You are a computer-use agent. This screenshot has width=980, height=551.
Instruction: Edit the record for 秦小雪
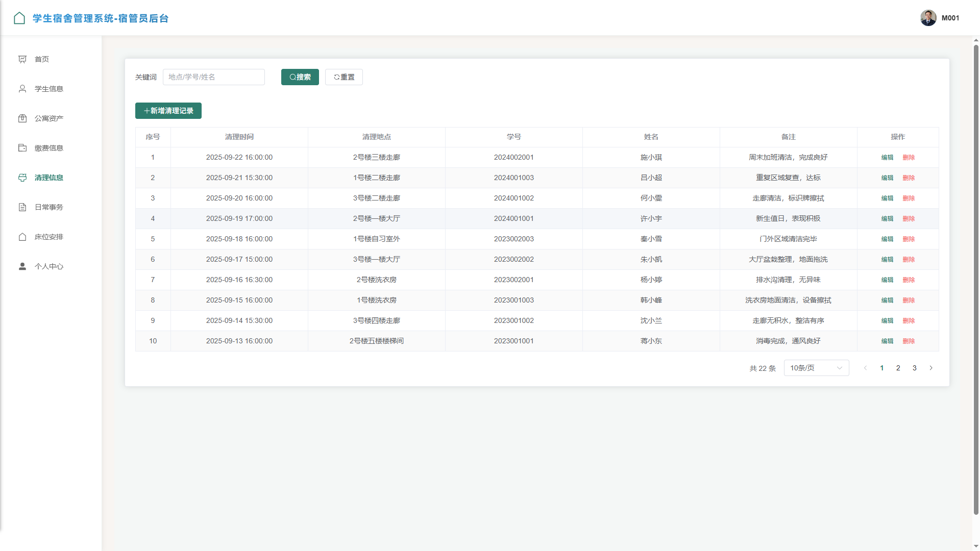[x=888, y=239]
